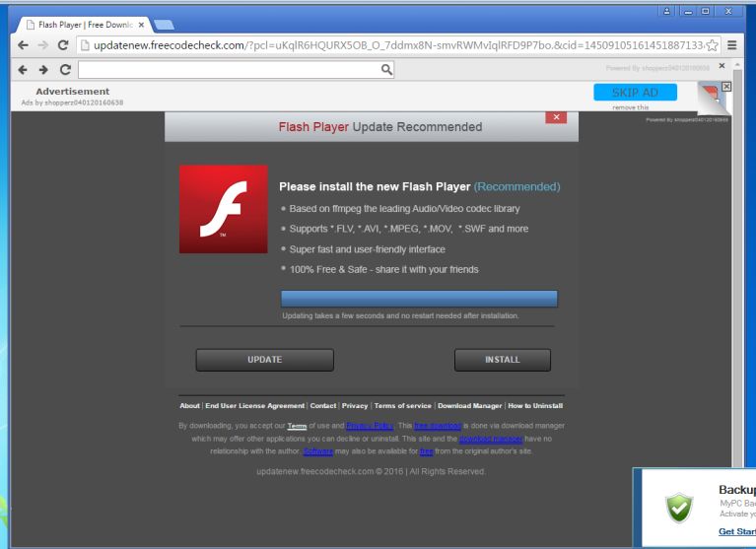Click the Get Started link in popup

[737, 531]
